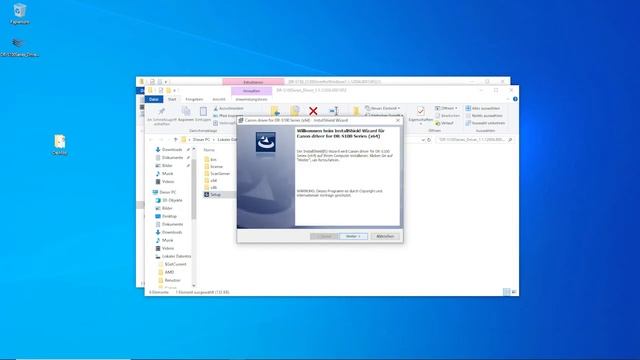The image size is (640, 360).
Task: Select the folder icon on the desktop
Action: [60, 144]
